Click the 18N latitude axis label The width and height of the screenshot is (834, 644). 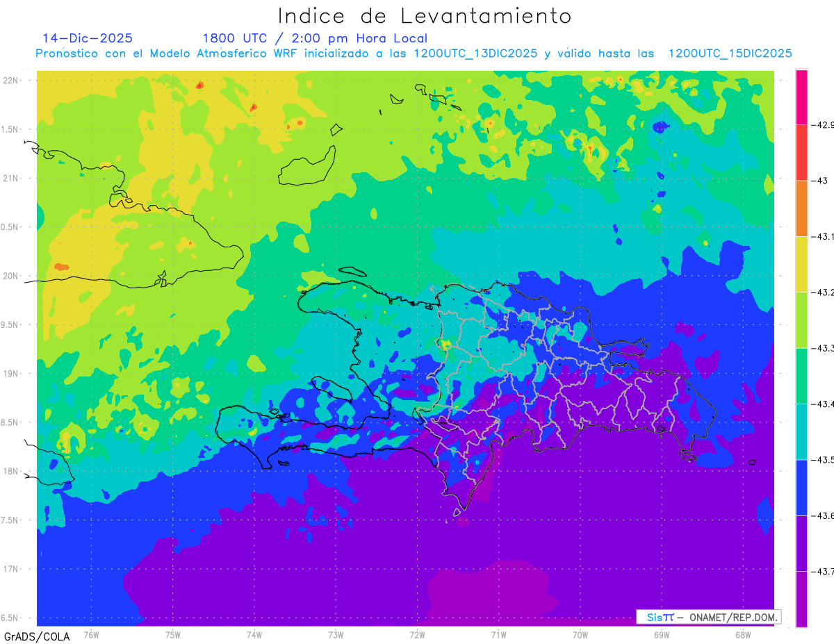pos(10,471)
